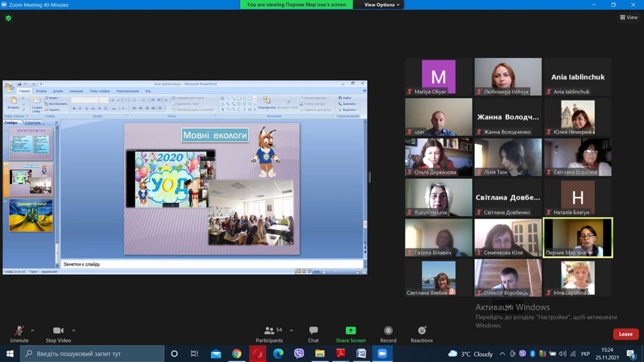This screenshot has height=362, width=644.
Task: Click the green encryption shield icon
Action: coord(9,18)
